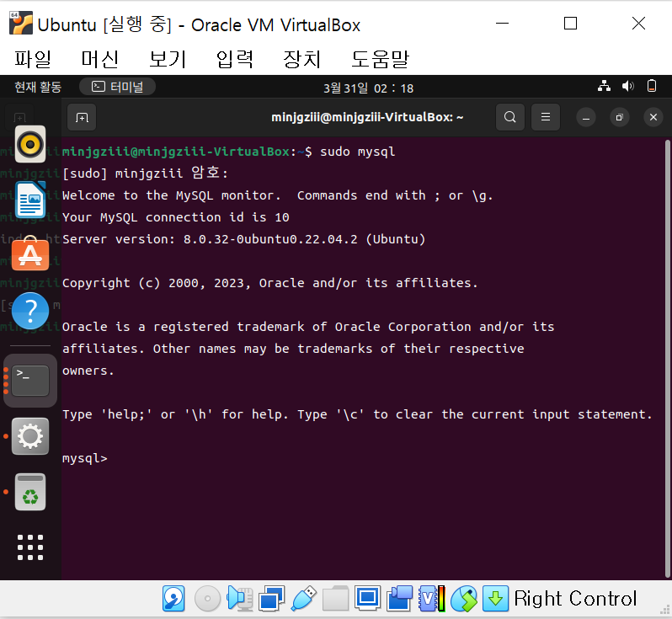
Task: Show applications grid in the dock
Action: pos(30,547)
